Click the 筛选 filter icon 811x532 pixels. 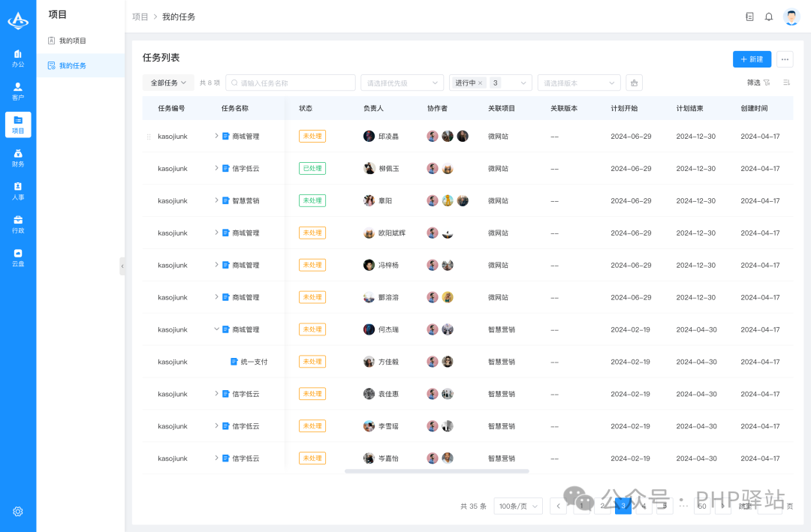pyautogui.click(x=767, y=83)
